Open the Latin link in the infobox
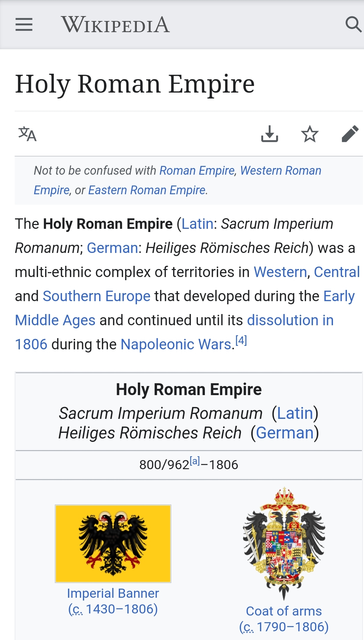This screenshot has width=364, height=640. click(295, 413)
